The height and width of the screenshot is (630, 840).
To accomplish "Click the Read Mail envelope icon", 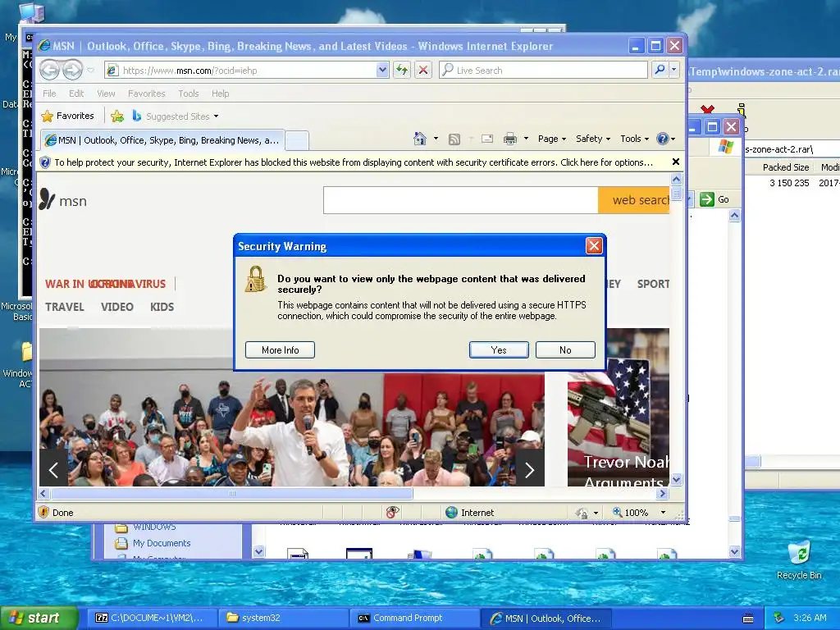I will point(487,139).
